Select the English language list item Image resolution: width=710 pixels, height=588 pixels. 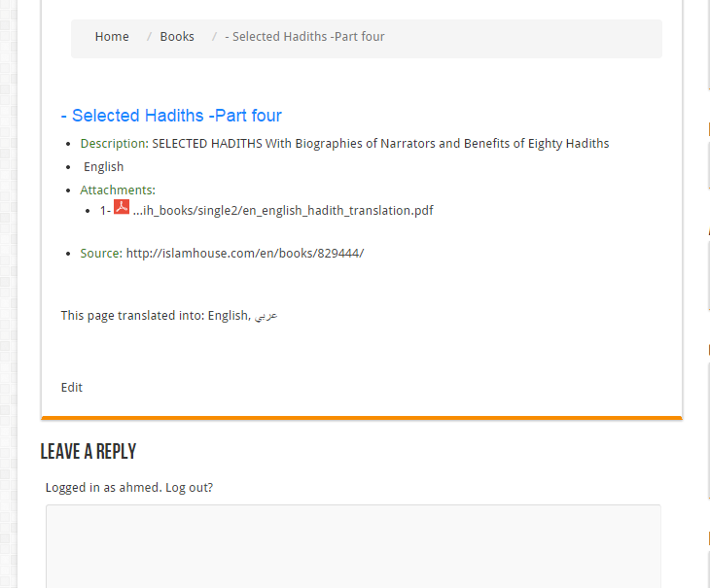click(x=104, y=167)
